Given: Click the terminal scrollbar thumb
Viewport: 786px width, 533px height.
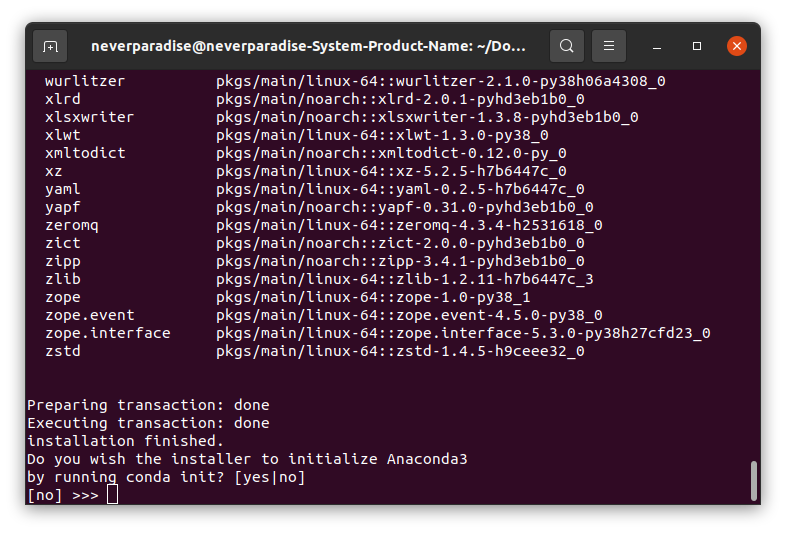Looking at the screenshot, I should 753,481.
